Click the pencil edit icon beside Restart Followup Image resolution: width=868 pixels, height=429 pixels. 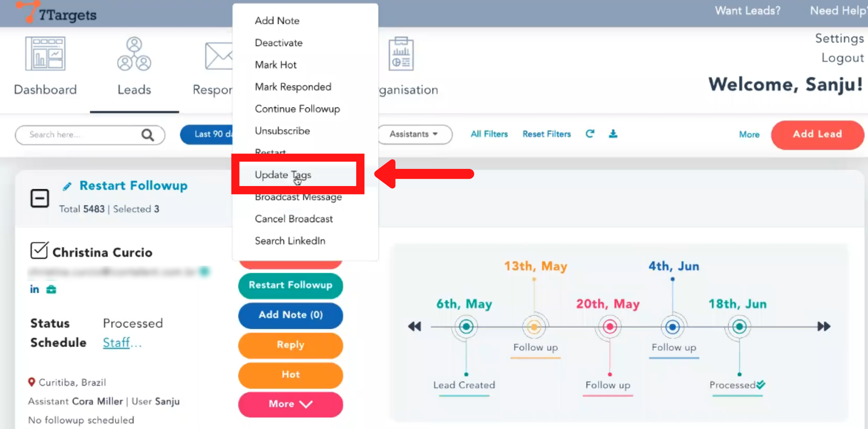67,186
